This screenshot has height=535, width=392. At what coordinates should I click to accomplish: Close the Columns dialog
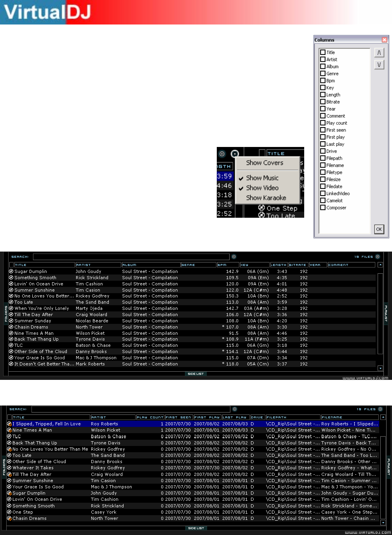384,40
